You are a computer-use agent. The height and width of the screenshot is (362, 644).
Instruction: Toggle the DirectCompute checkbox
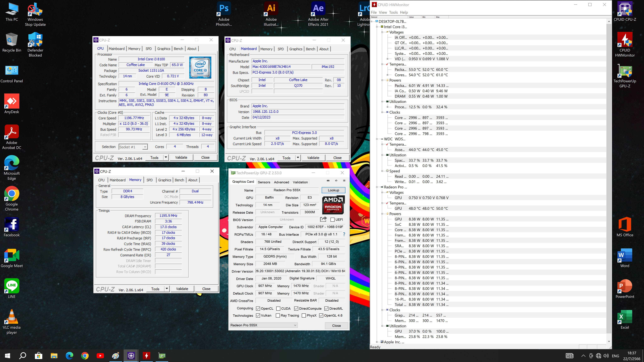tap(296, 309)
